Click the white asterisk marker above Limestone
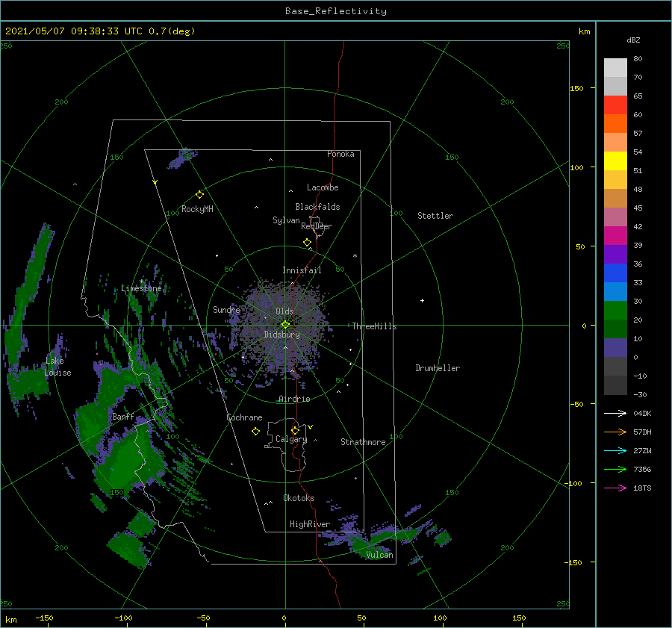Image resolution: width=672 pixels, height=628 pixels. 141,282
